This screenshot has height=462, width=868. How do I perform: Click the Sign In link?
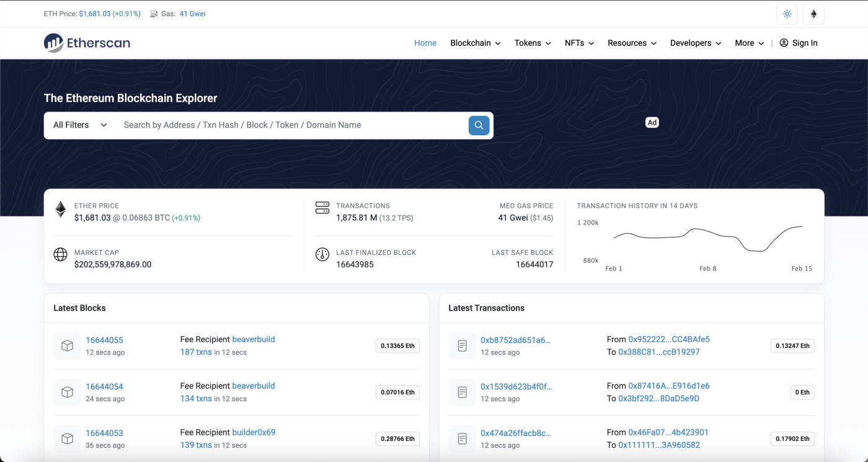(799, 43)
